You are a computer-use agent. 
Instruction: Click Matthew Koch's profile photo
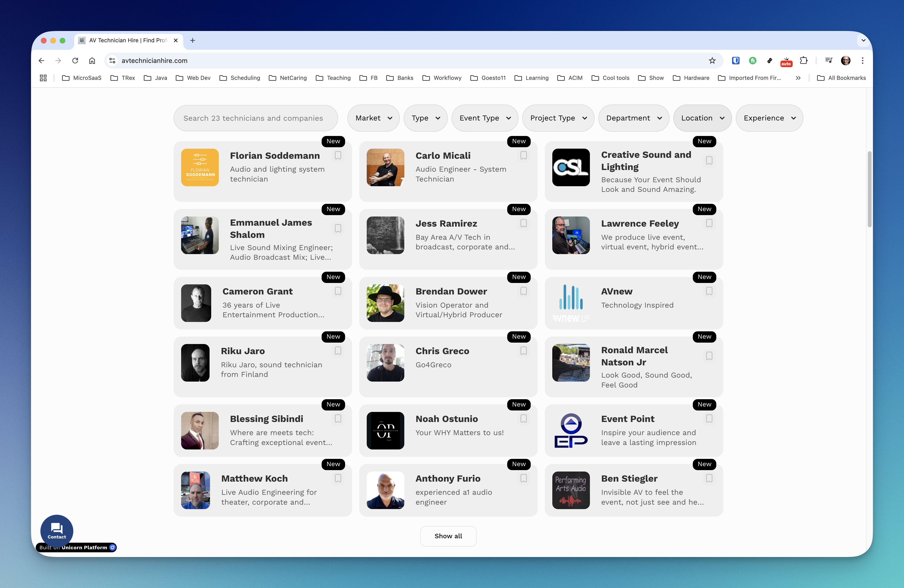[196, 490]
